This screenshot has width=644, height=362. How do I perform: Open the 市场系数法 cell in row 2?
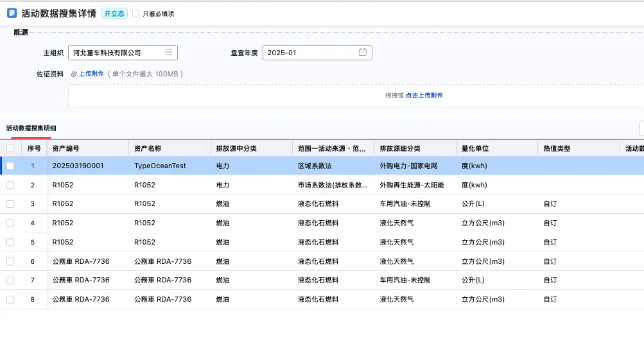coord(333,185)
